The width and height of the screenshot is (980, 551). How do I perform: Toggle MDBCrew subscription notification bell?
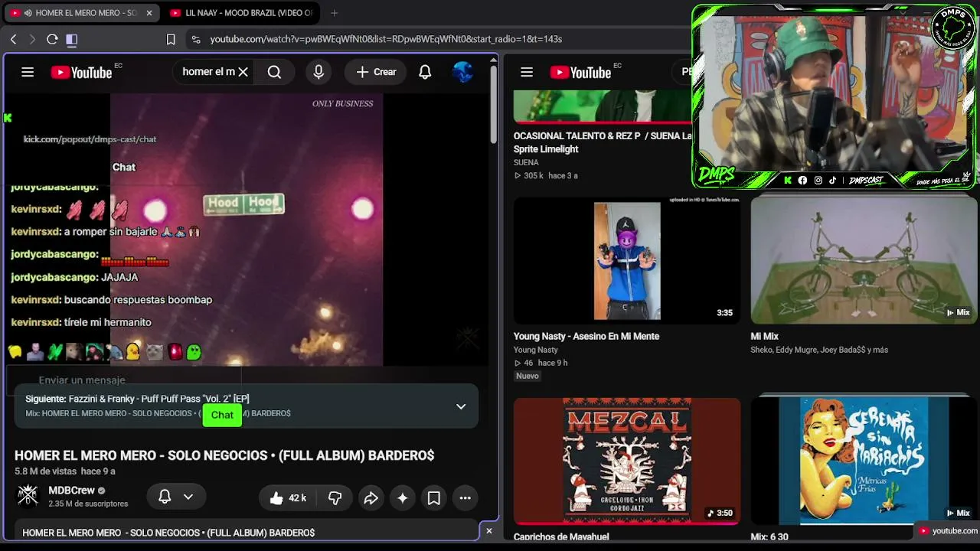pos(165,497)
